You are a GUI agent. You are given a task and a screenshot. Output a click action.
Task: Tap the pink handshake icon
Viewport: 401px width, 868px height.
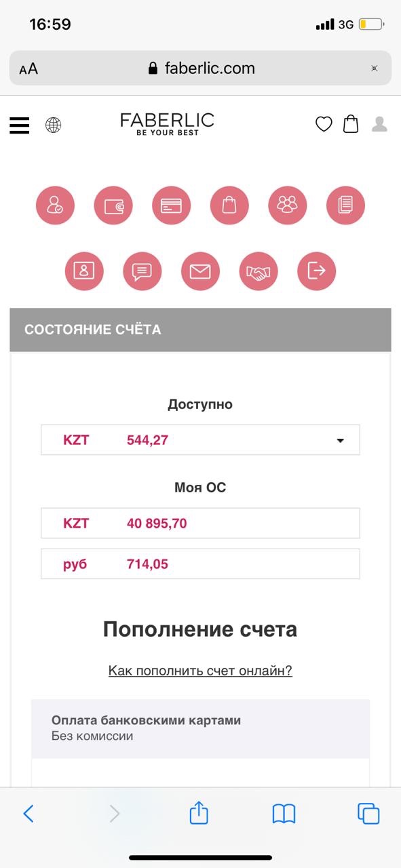click(x=259, y=271)
